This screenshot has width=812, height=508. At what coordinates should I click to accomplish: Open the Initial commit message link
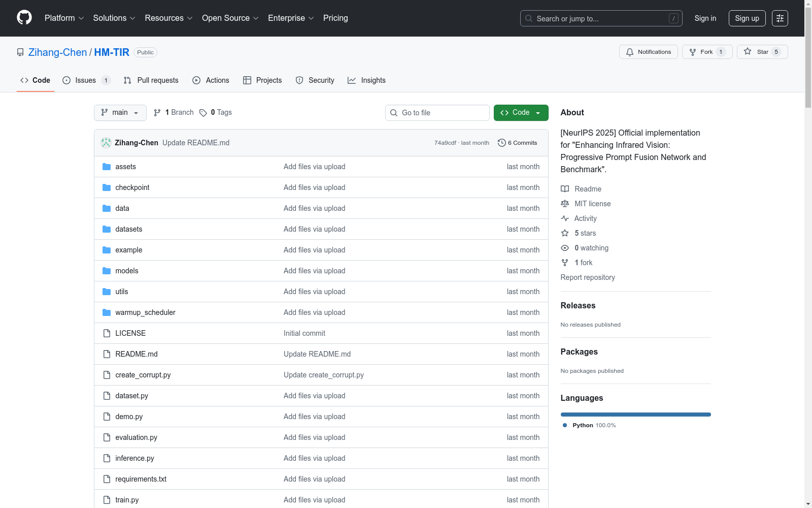pyautogui.click(x=304, y=333)
